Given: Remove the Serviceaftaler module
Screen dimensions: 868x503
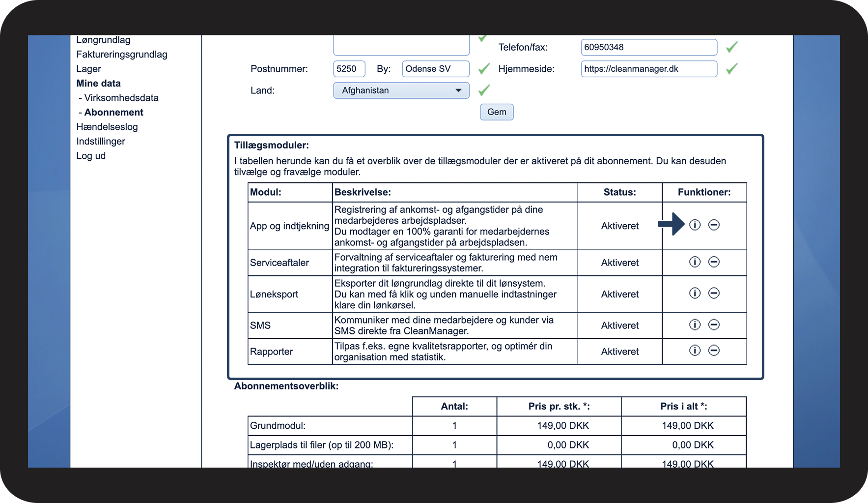Looking at the screenshot, I should [714, 262].
